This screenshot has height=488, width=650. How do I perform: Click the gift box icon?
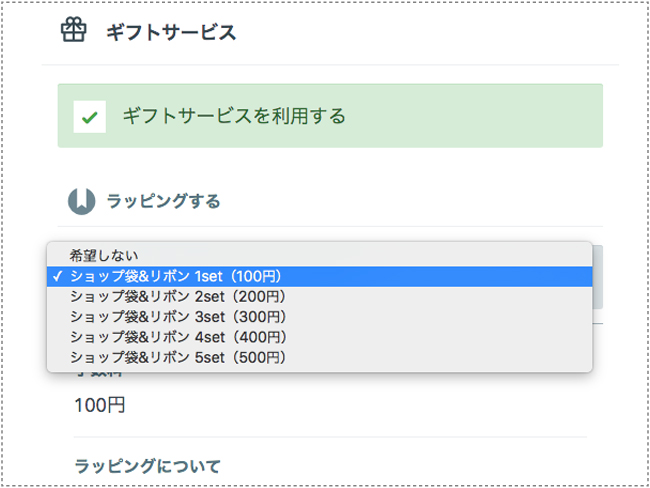point(74,32)
